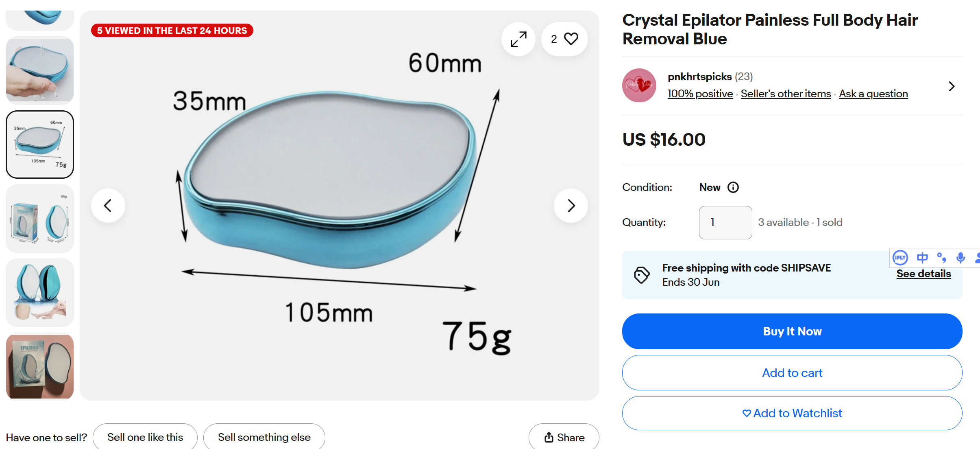Click the Share button
The image size is (980, 449).
tap(564, 438)
